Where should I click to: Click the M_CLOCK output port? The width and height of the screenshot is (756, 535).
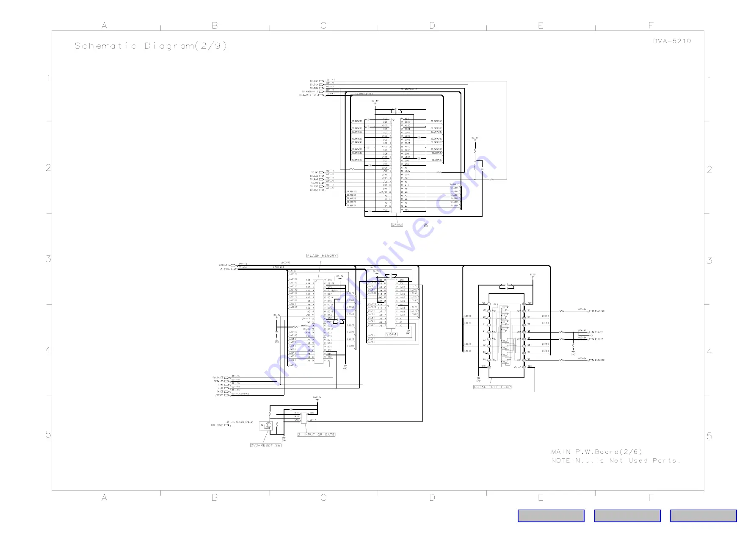click(x=591, y=360)
